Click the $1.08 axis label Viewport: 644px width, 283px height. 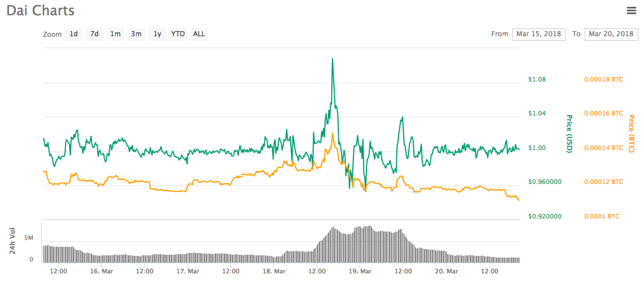(x=537, y=79)
